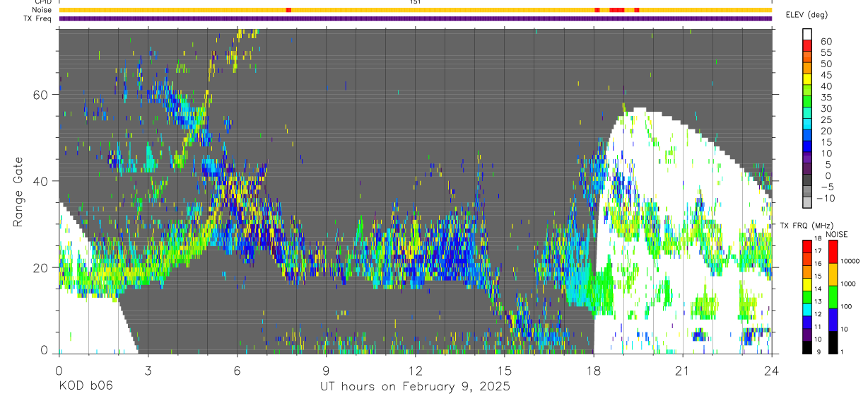This screenshot has width=868, height=401.
Task: Click the '-10' value on the ELEV legend
Action: tap(824, 199)
